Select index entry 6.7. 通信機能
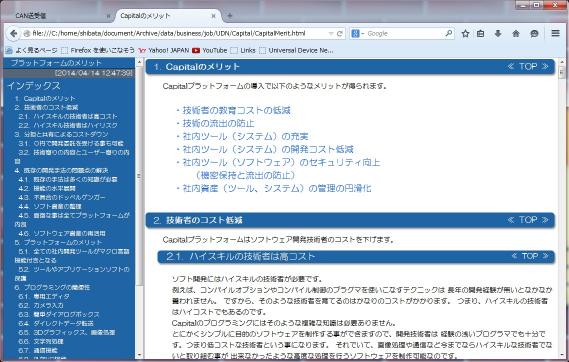 [x=38, y=350]
